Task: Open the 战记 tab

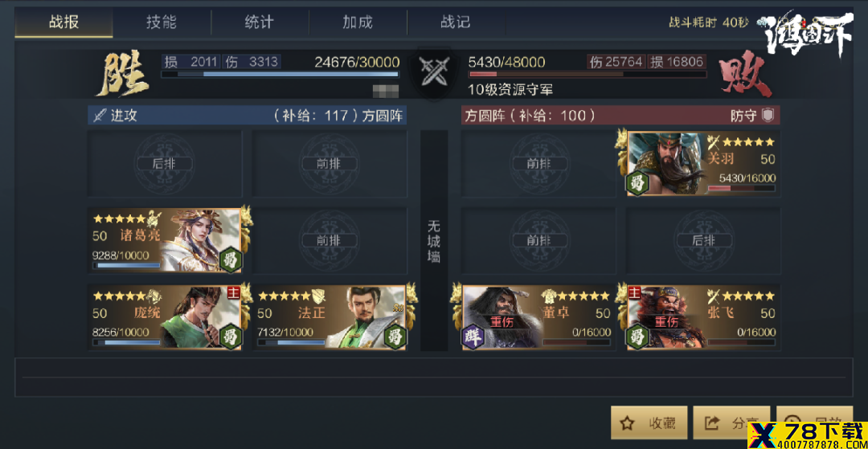Action: [456, 22]
